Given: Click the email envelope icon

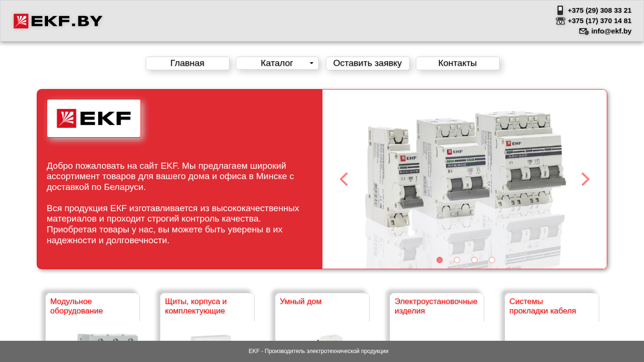Looking at the screenshot, I should coord(584,31).
